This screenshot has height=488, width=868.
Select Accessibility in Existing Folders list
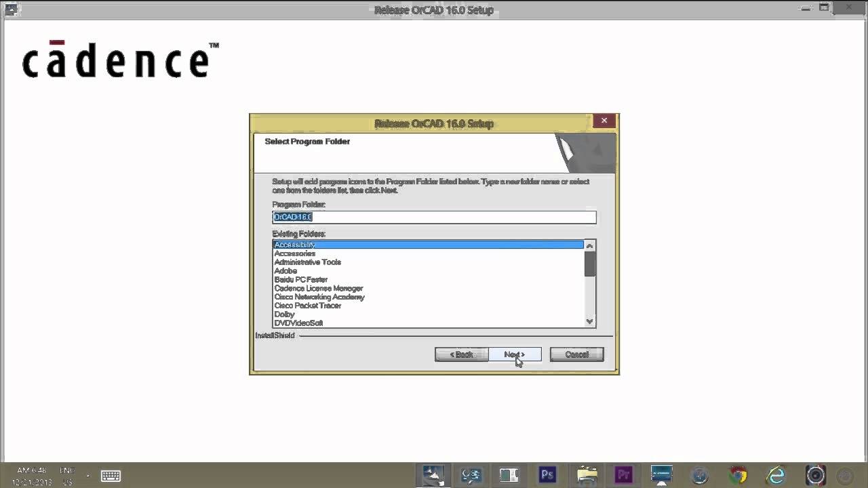tap(428, 245)
